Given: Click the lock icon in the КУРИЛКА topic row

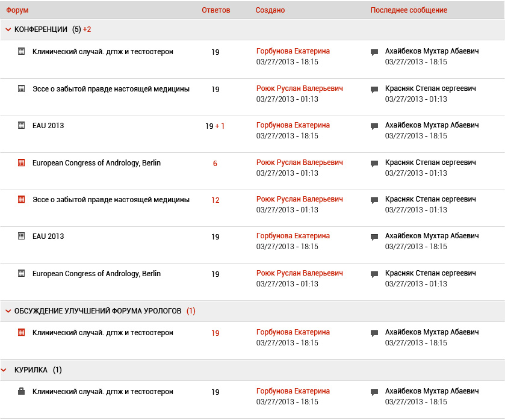Looking at the screenshot, I should pyautogui.click(x=22, y=392).
